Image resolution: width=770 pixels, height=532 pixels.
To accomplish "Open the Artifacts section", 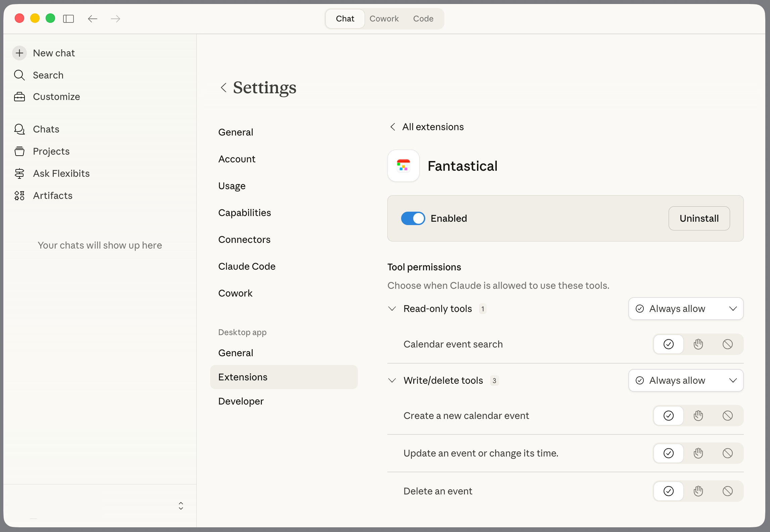I will pyautogui.click(x=53, y=196).
